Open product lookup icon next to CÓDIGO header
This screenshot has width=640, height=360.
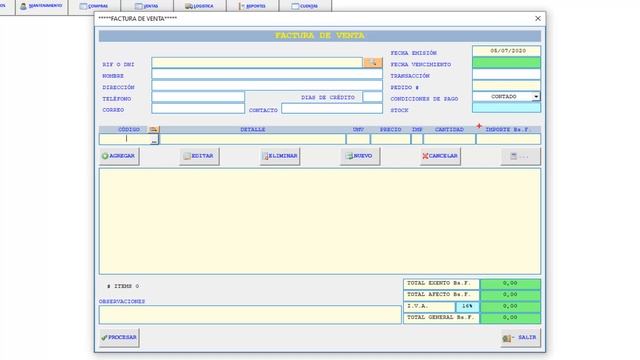tap(153, 129)
